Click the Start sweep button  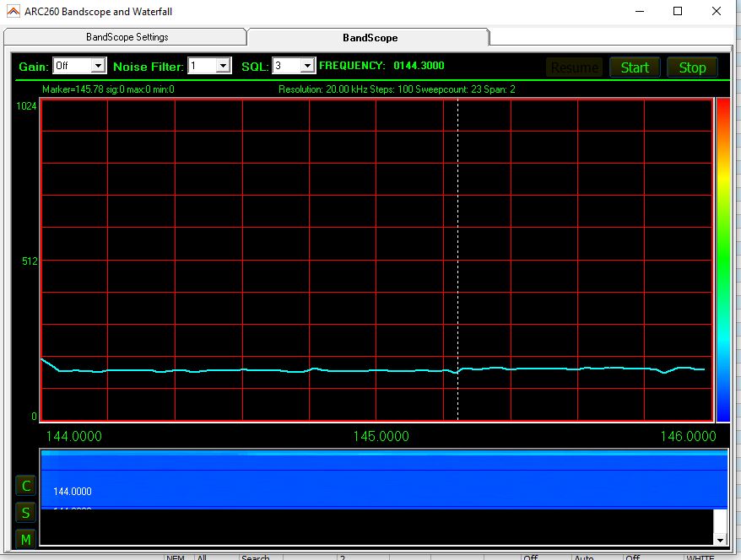click(x=635, y=67)
